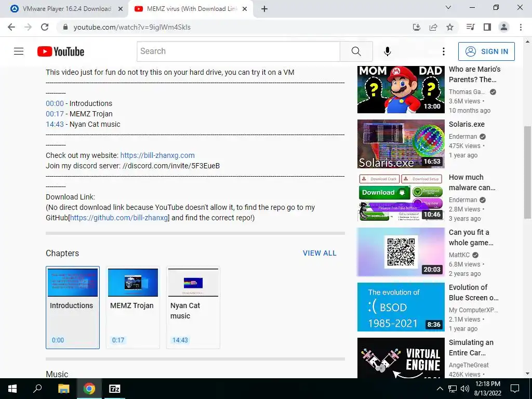This screenshot has width=532, height=399.
Task: Start voice search with the microphone
Action: [388, 51]
